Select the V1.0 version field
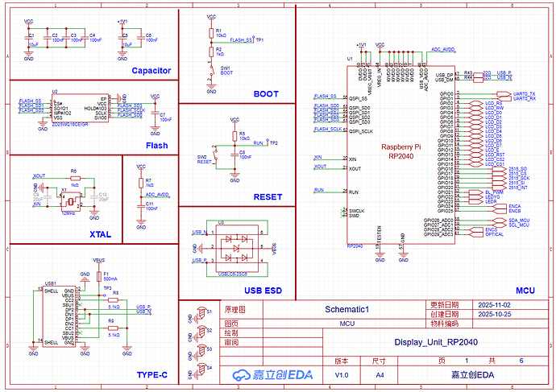Image resolution: width=556 pixels, height=392 pixels. click(342, 375)
